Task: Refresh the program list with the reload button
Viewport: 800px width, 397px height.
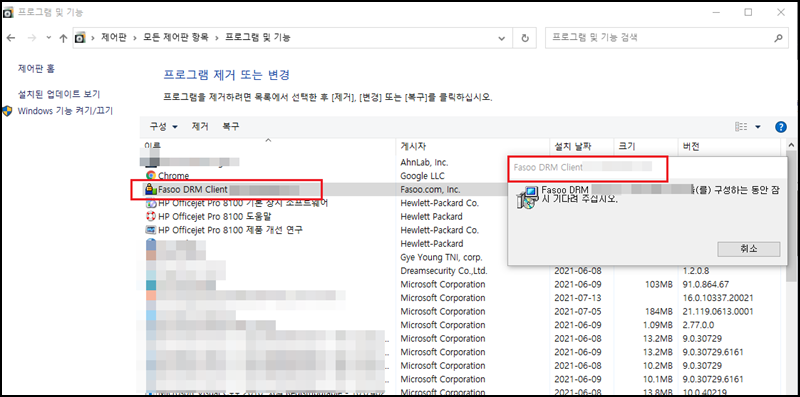Action: 524,38
